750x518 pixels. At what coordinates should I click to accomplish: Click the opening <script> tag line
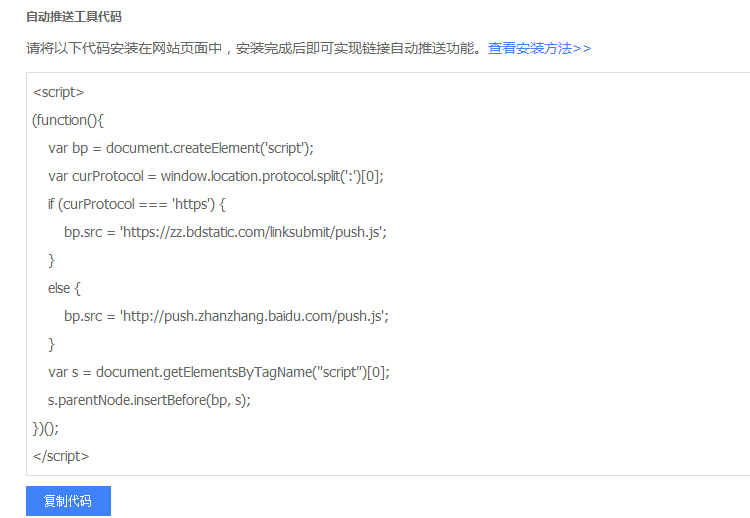point(58,92)
